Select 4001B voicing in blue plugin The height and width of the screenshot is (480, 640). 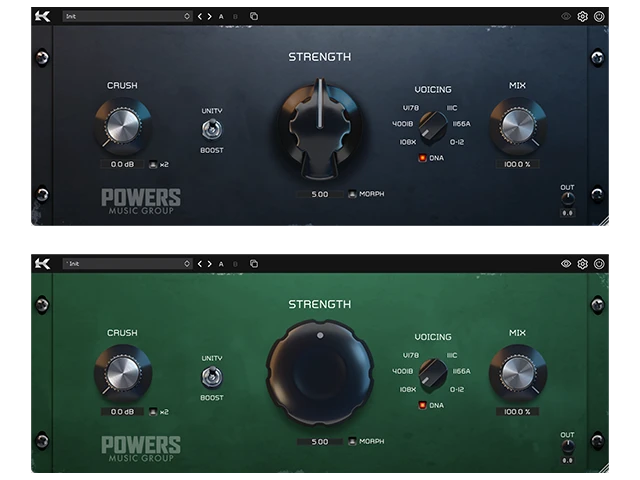pos(402,124)
